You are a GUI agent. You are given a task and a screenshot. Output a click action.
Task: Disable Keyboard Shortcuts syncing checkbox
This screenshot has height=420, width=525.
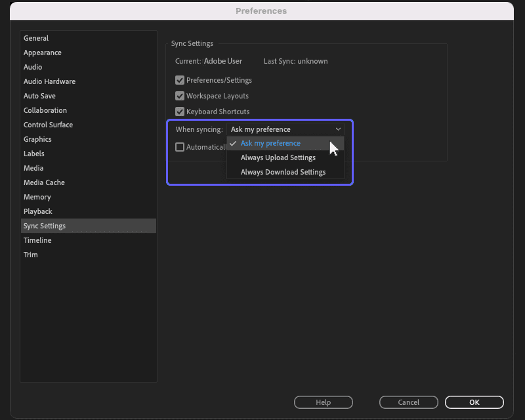coord(180,112)
